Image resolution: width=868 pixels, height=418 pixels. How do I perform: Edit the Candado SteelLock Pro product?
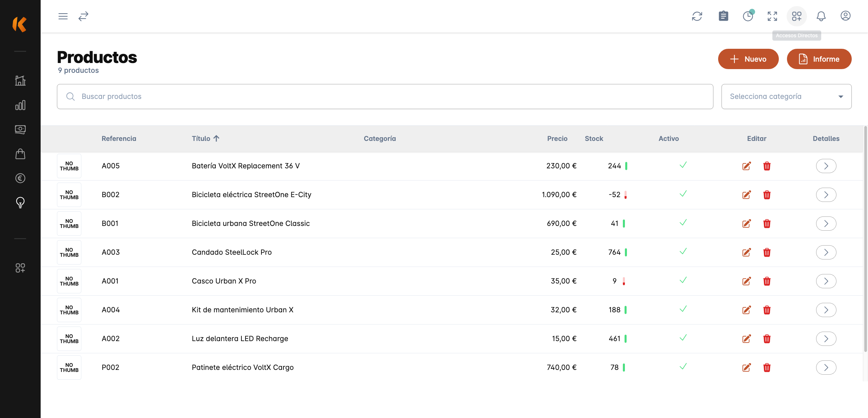click(746, 252)
